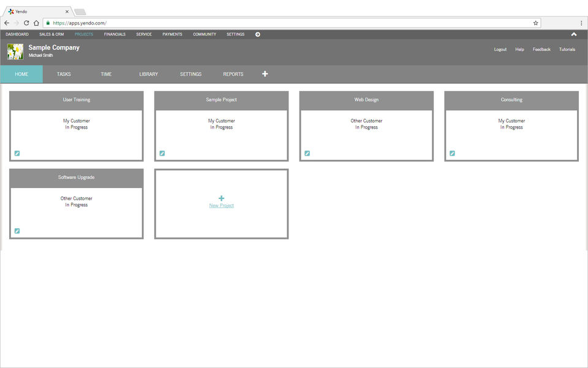Image resolution: width=588 pixels, height=368 pixels.
Task: Switch to the Library tab
Action: (x=148, y=74)
